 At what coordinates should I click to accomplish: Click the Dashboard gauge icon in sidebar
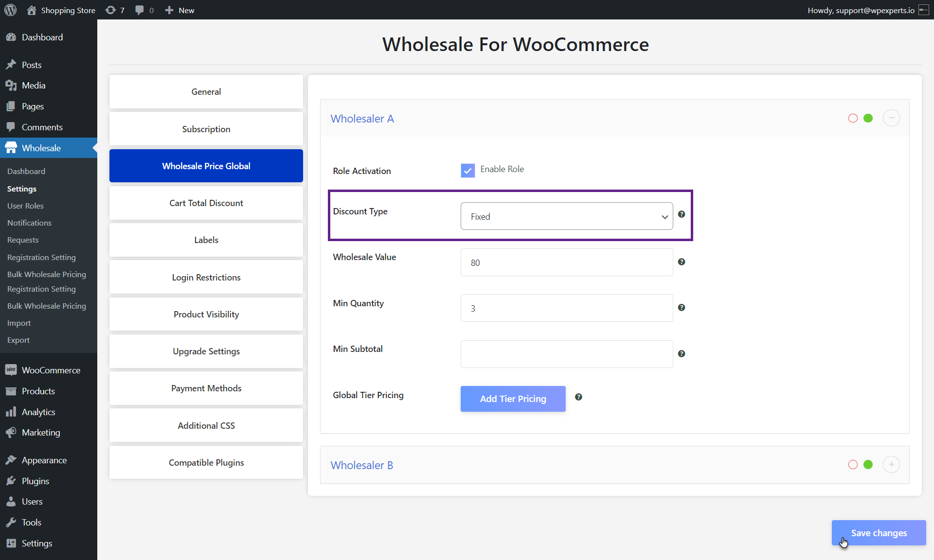[11, 37]
